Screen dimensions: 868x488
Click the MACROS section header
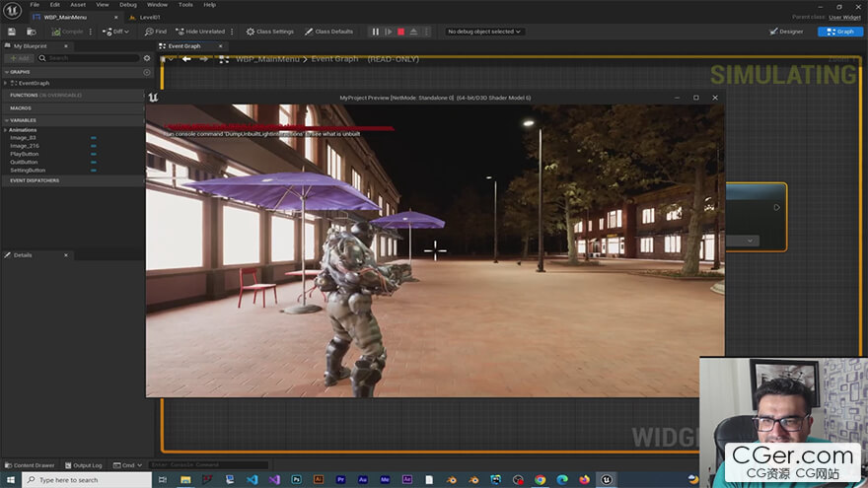(72, 108)
